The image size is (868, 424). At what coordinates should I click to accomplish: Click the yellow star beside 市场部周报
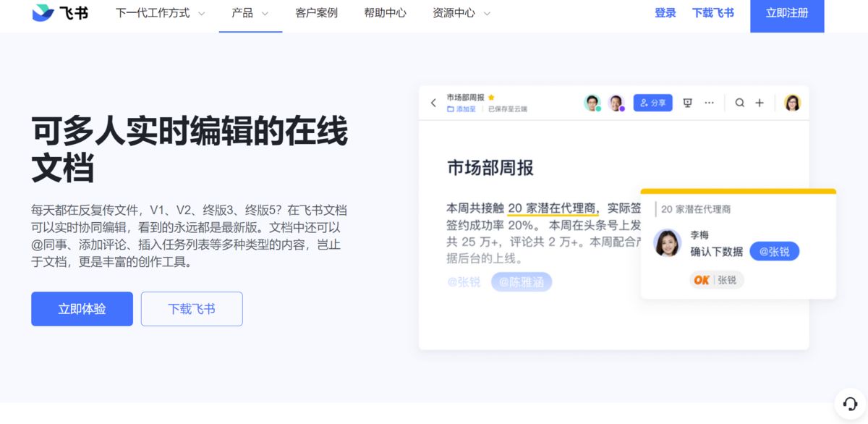(x=491, y=97)
